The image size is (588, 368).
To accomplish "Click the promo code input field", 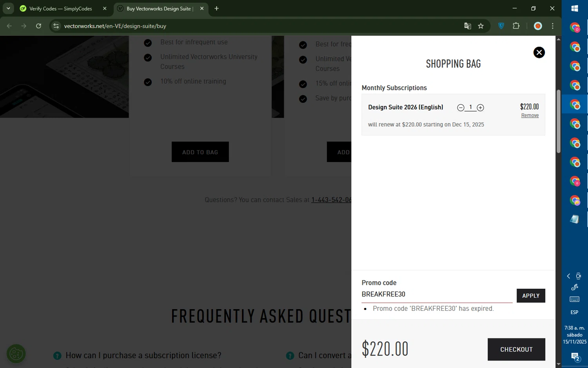I will (x=437, y=294).
